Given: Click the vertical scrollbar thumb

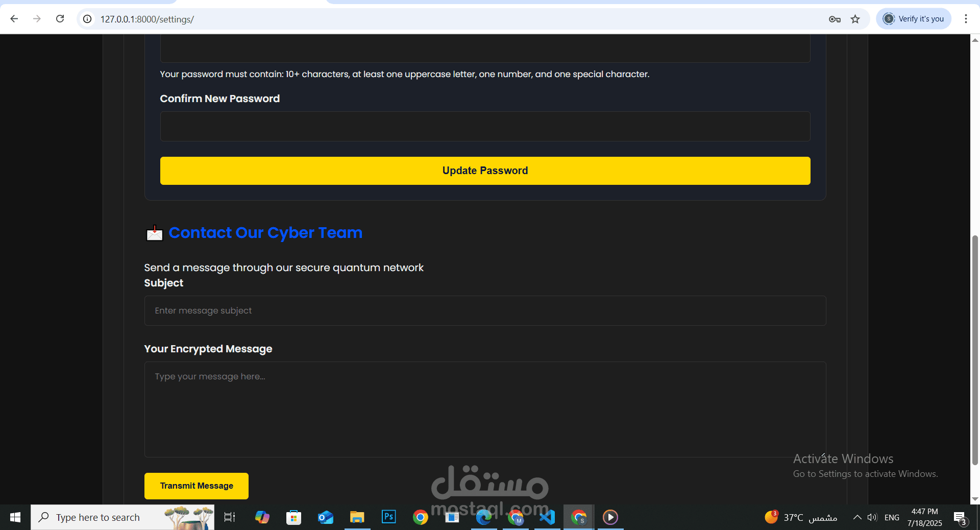Looking at the screenshot, I should point(975,350).
